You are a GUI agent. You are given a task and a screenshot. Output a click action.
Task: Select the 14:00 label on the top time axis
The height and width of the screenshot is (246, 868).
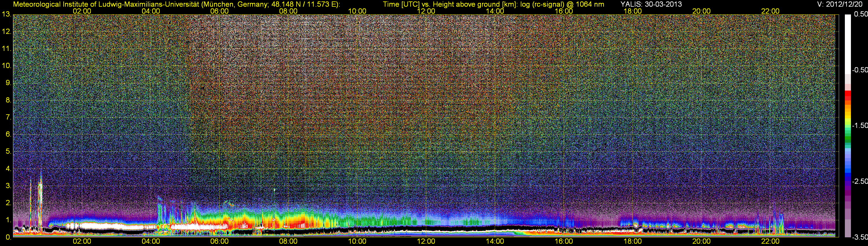point(495,11)
